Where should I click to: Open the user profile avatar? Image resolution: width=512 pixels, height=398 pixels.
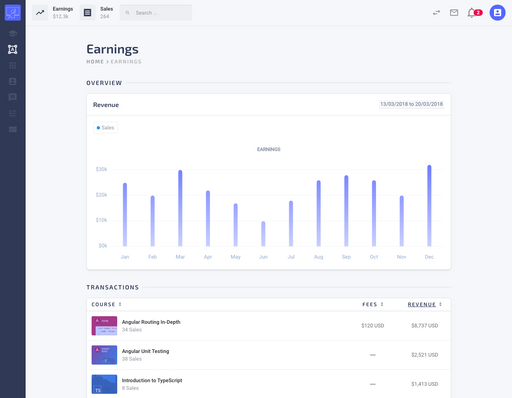[x=497, y=13]
